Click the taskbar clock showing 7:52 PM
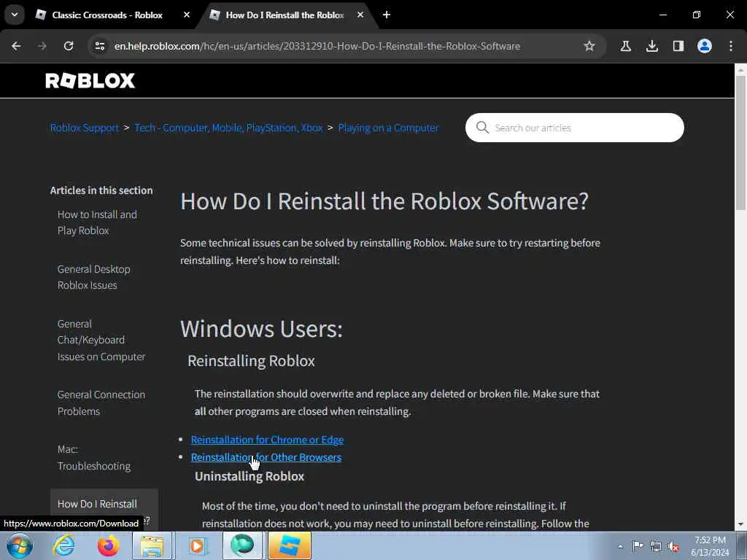This screenshot has height=560, width=747. point(710,546)
